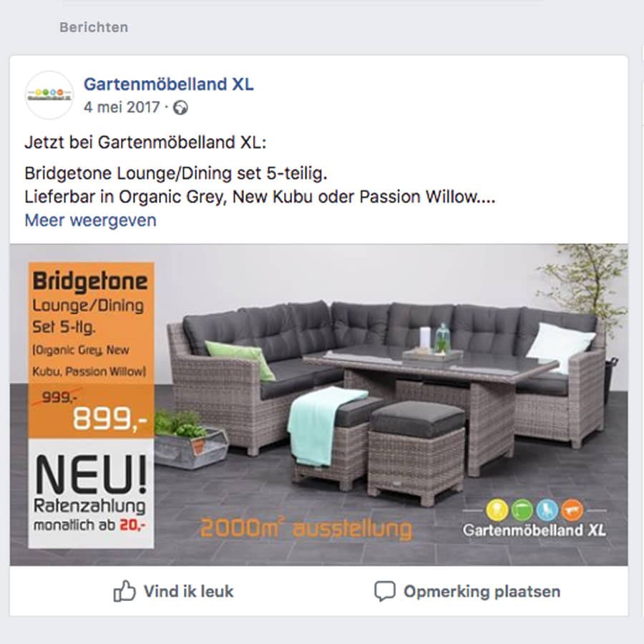Click the Gartenmöbelland XL profile picture

49,95
